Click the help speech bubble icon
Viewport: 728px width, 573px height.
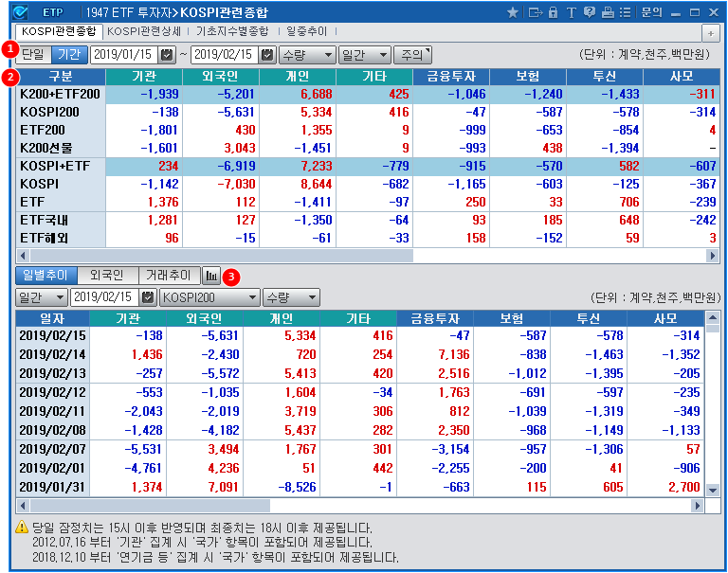(590, 12)
